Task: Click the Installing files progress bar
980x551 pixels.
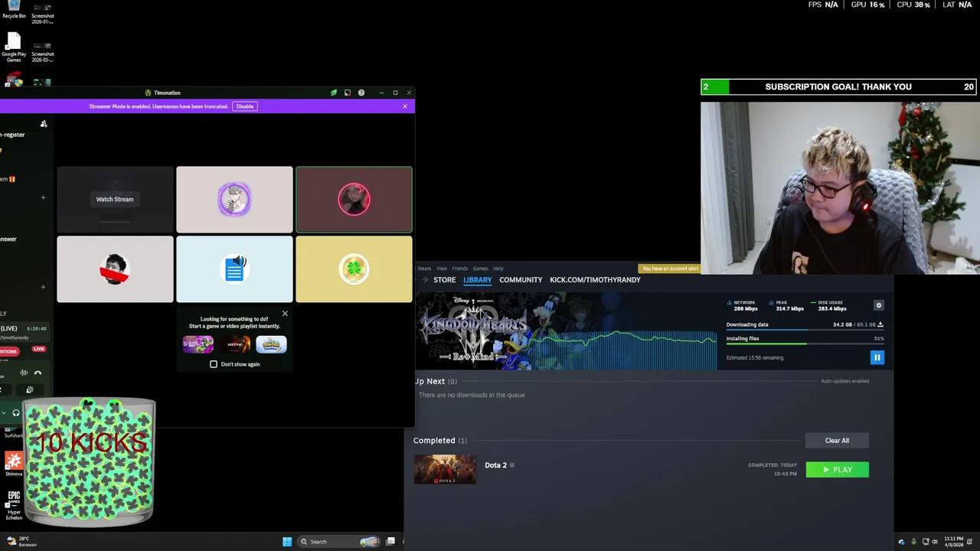Action: pos(805,344)
